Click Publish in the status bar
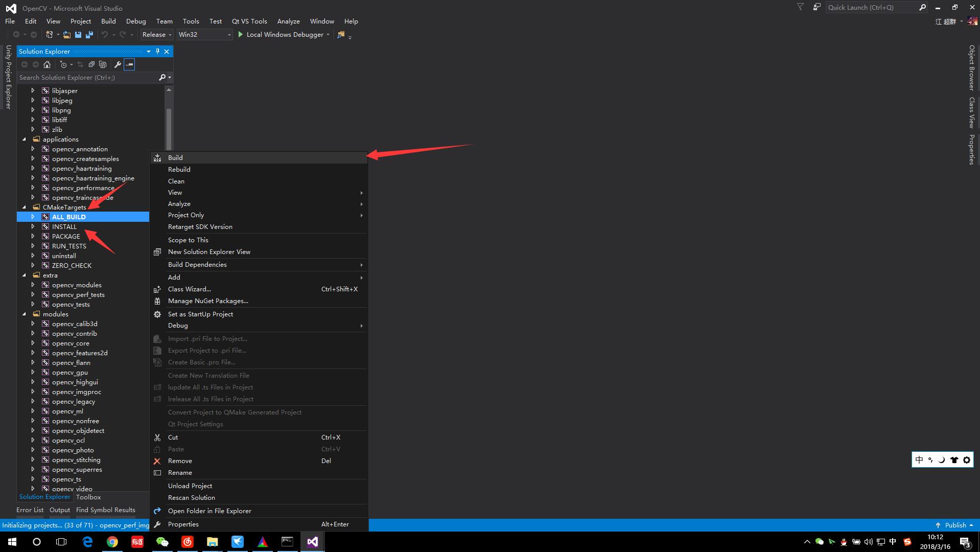 (x=954, y=525)
